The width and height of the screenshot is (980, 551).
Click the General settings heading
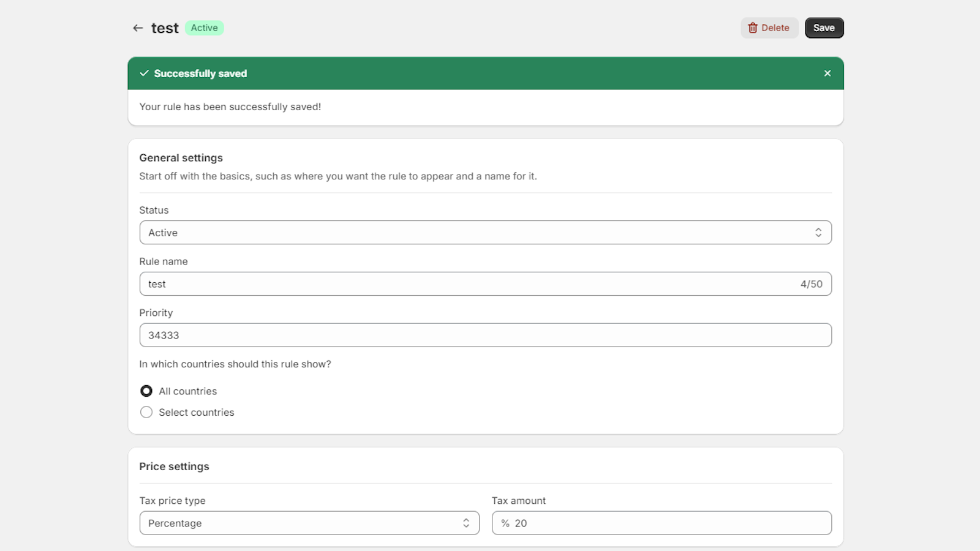coord(181,158)
